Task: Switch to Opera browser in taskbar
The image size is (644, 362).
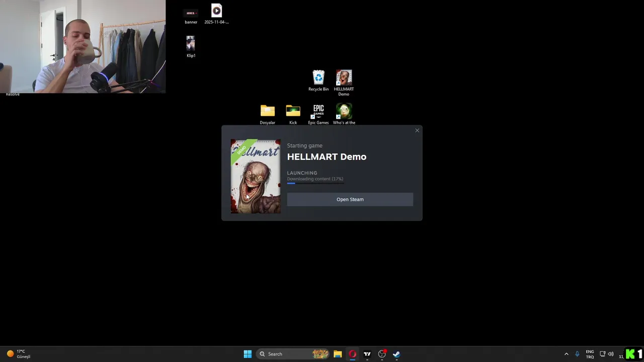Action: click(352, 354)
